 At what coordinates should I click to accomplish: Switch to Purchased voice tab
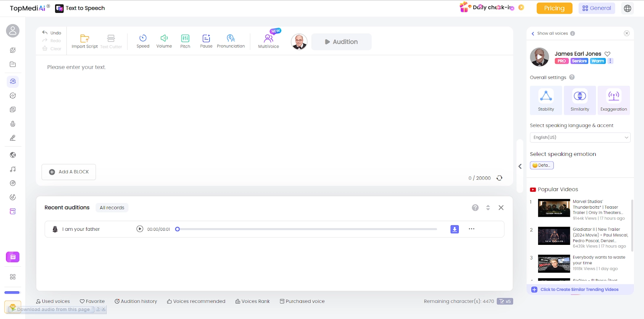[x=302, y=301]
